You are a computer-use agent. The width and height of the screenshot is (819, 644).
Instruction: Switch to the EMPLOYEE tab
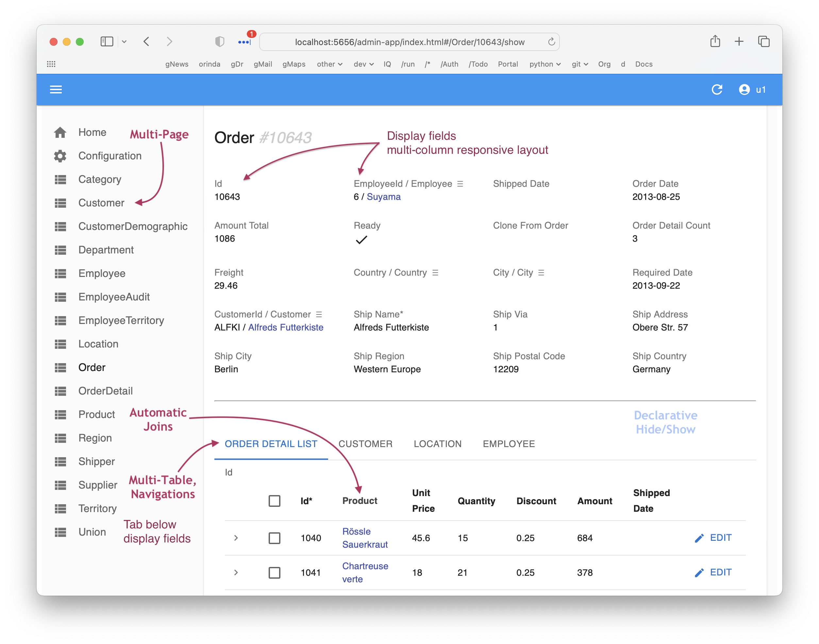[x=509, y=444]
